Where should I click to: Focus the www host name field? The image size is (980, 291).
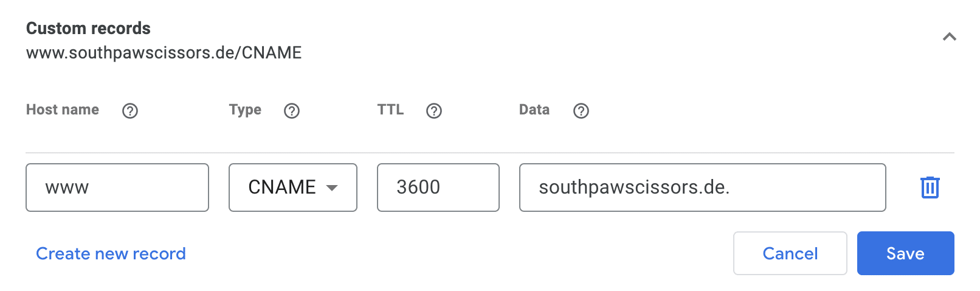(x=117, y=188)
